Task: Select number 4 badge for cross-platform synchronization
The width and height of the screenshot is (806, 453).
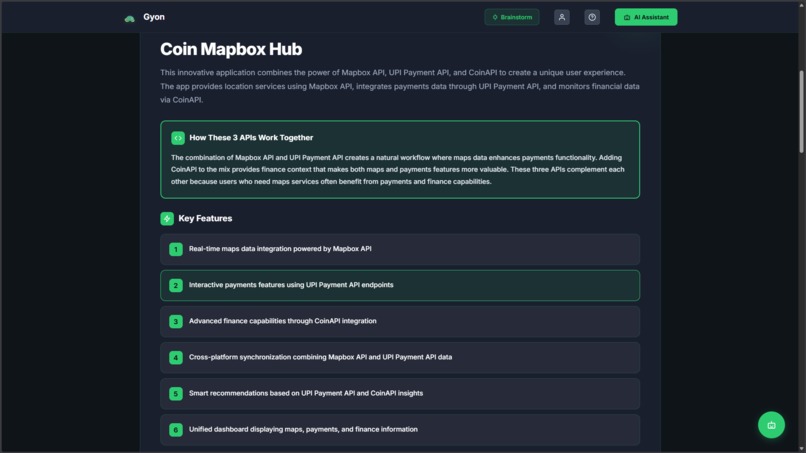Action: coord(176,357)
